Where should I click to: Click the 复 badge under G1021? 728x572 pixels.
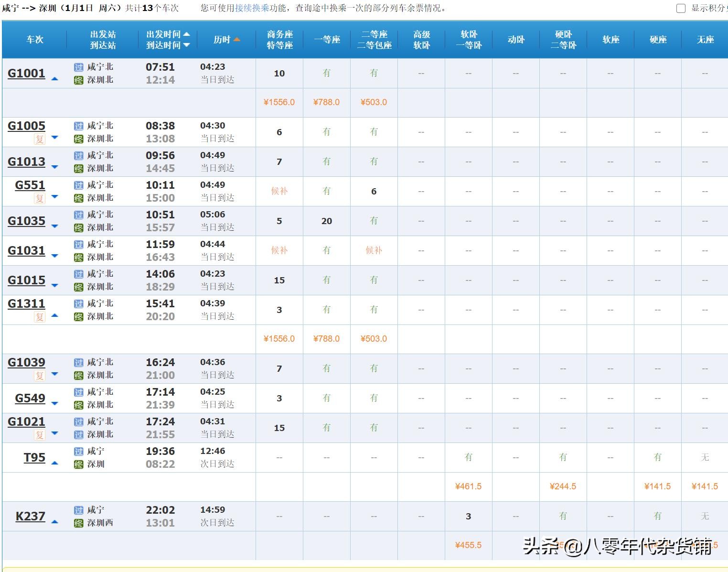40,435
